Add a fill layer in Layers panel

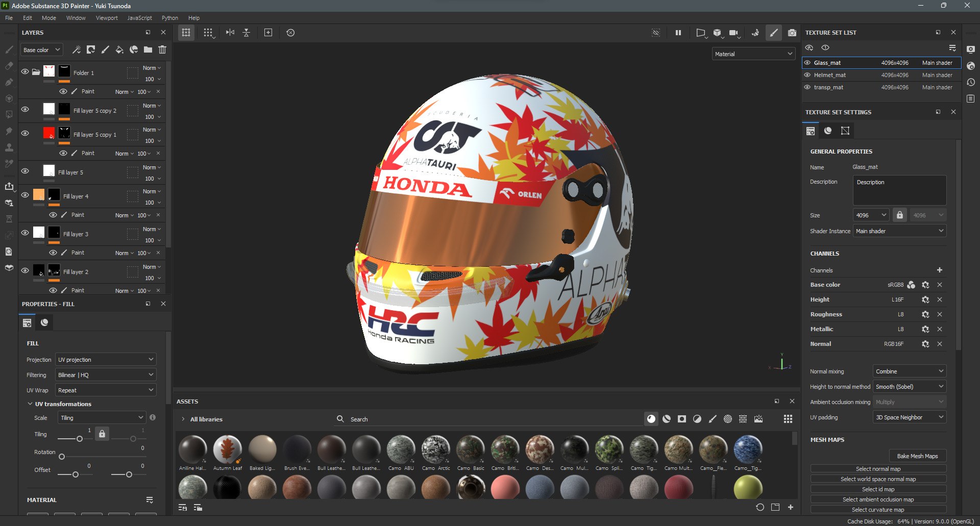[x=119, y=49]
